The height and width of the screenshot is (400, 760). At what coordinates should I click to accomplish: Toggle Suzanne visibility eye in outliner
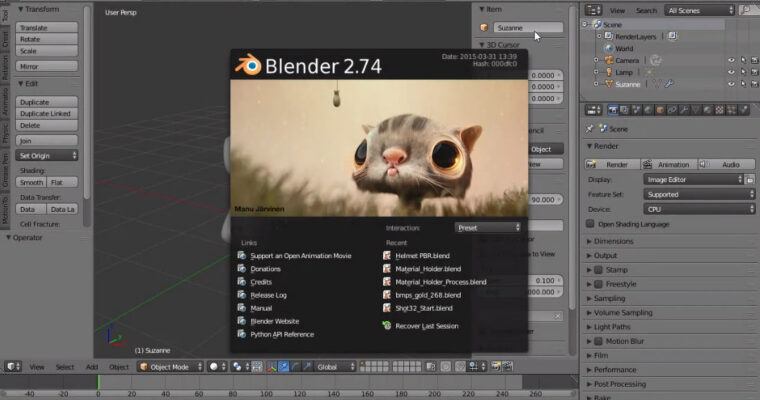[731, 84]
